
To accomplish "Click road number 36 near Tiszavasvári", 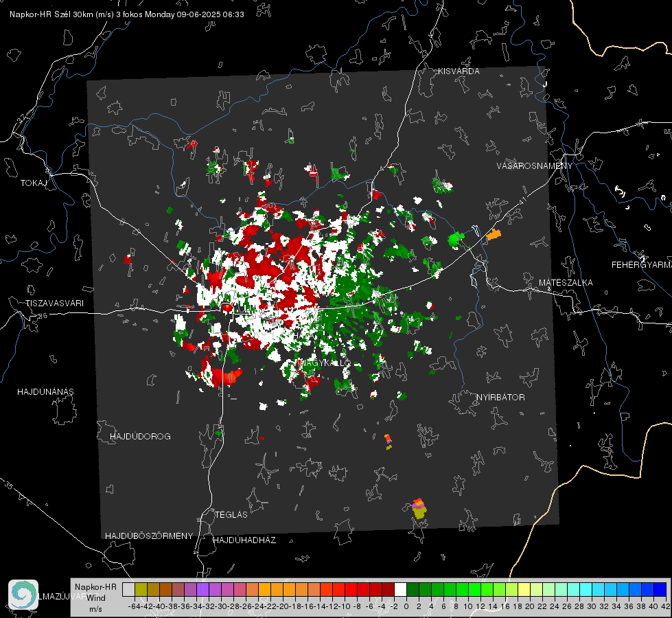I will [x=43, y=316].
